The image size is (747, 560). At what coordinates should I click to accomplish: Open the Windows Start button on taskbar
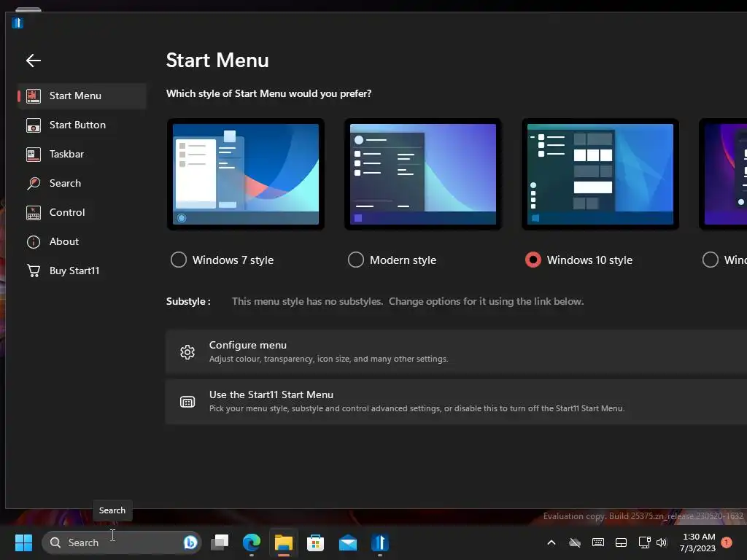pos(23,542)
